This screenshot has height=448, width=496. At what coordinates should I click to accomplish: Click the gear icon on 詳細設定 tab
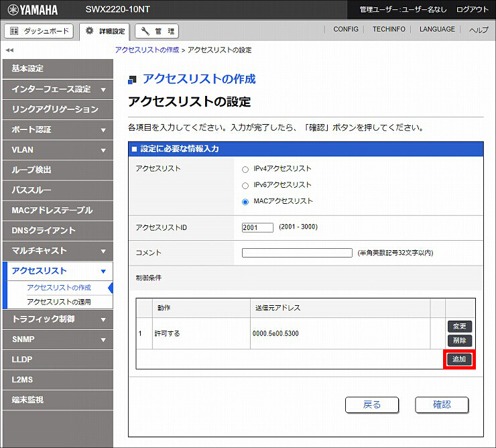(90, 31)
